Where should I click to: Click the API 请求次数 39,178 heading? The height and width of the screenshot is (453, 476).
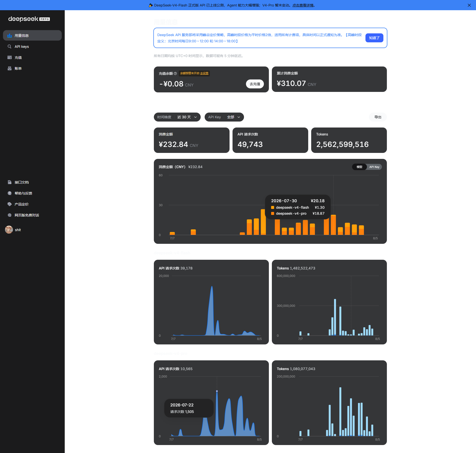176,268
